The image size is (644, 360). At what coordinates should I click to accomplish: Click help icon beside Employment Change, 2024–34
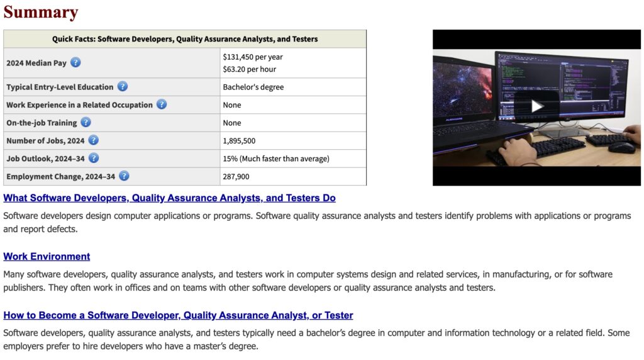point(124,176)
